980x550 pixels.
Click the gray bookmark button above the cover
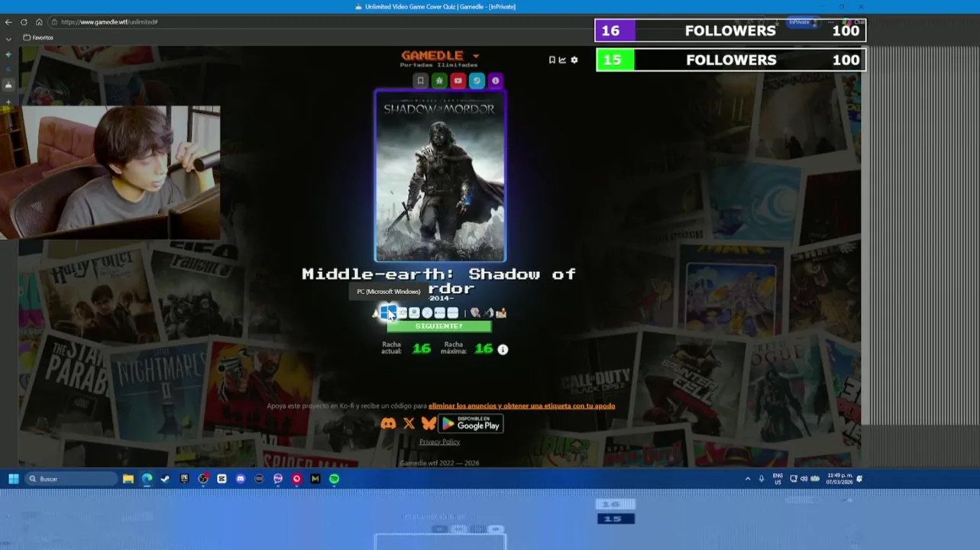[x=420, y=80]
